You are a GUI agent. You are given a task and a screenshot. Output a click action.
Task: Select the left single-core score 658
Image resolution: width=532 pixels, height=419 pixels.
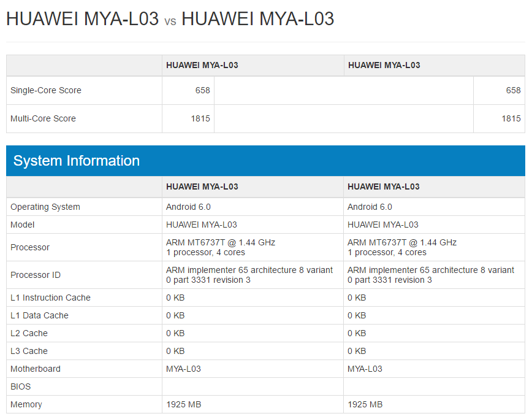click(x=205, y=90)
